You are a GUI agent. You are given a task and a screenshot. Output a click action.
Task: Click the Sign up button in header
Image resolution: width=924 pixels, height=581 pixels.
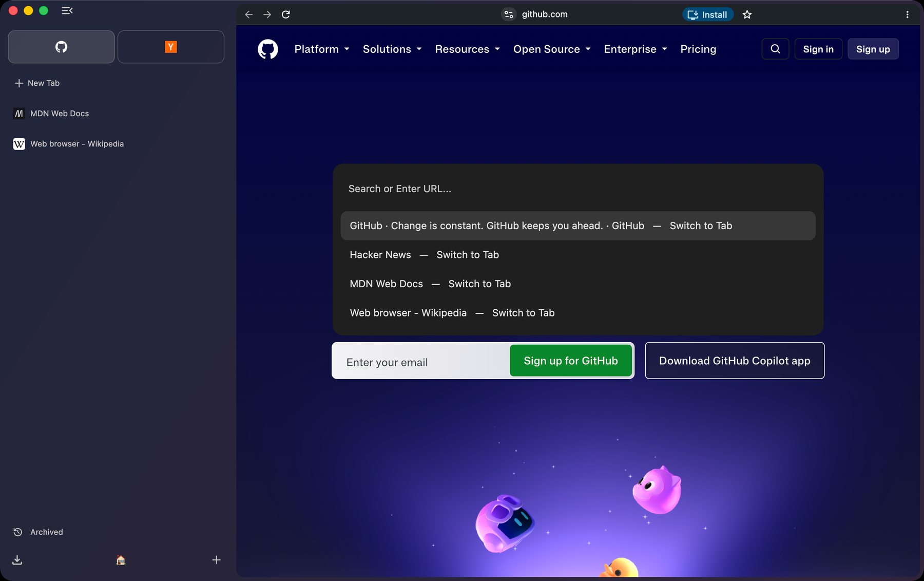point(873,49)
